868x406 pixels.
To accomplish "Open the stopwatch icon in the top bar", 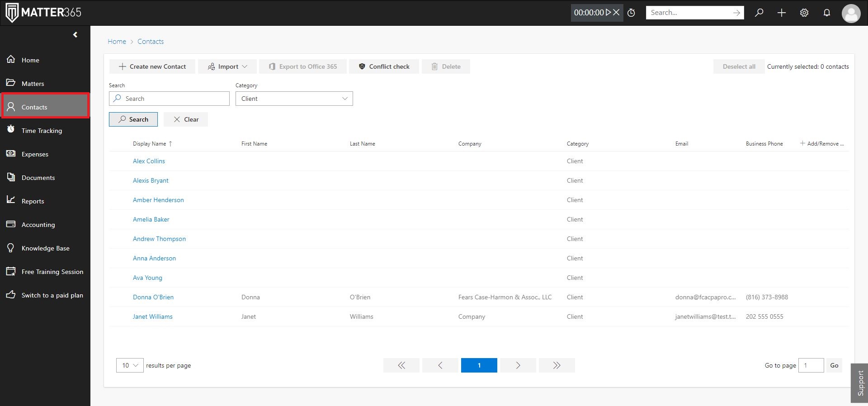I will (632, 13).
